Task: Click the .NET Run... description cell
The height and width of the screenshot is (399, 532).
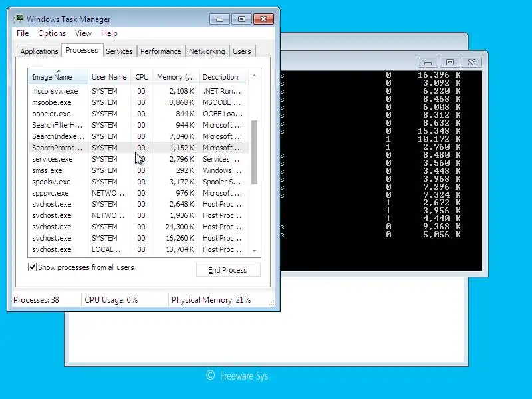Action: click(x=222, y=91)
